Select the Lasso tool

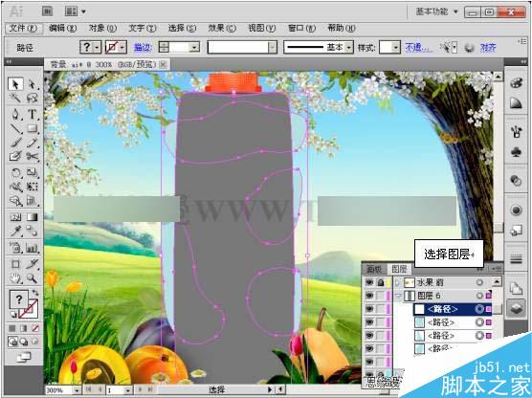coord(33,99)
